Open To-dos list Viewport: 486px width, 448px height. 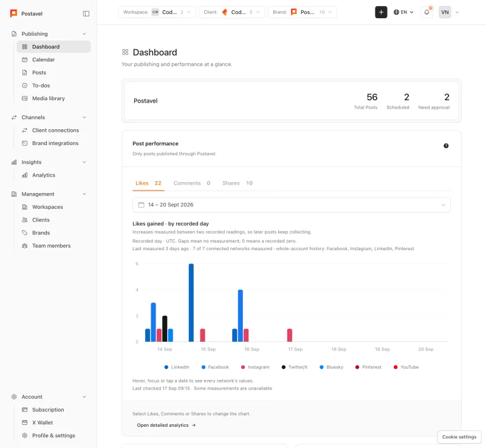tap(53, 86)
